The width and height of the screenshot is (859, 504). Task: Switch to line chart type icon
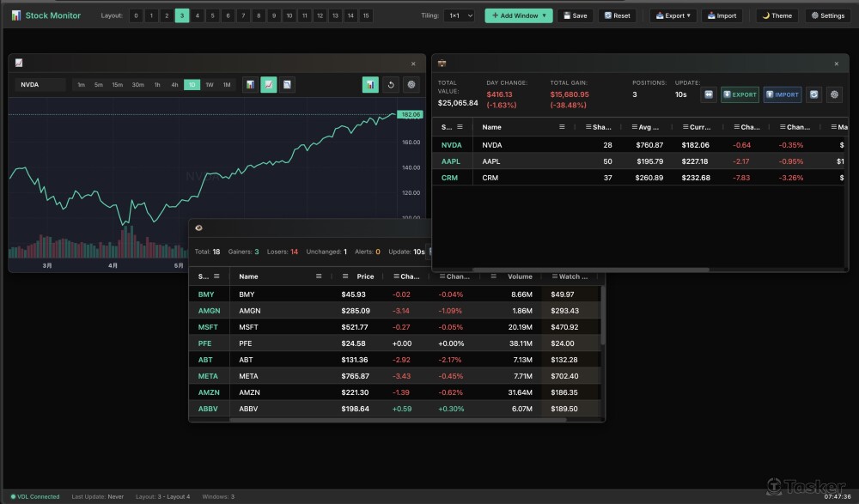click(269, 84)
